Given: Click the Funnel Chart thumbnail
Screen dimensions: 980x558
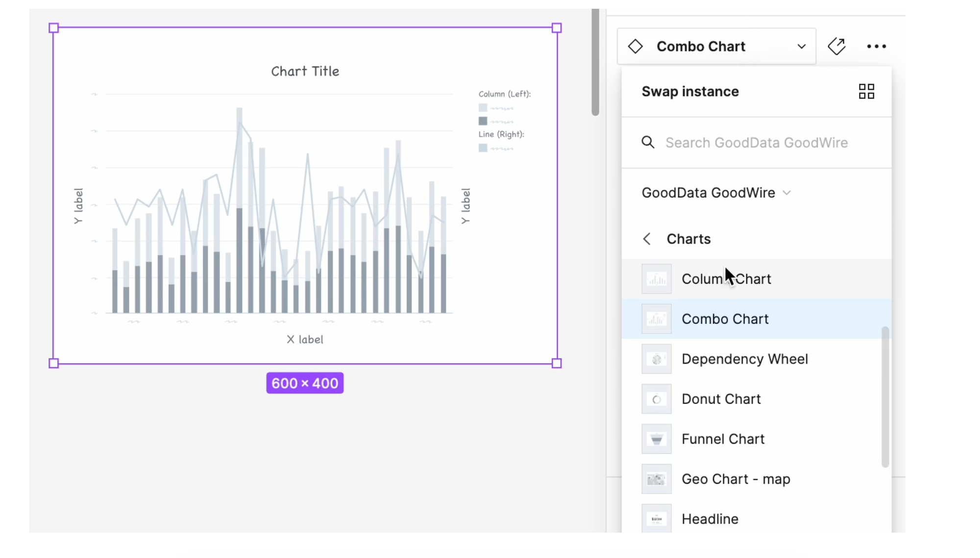Looking at the screenshot, I should (x=657, y=439).
